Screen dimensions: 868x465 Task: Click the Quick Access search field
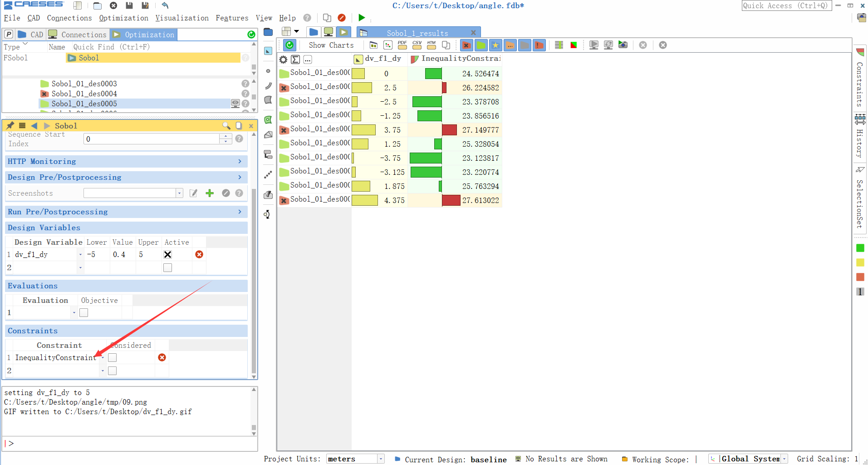pos(786,5)
